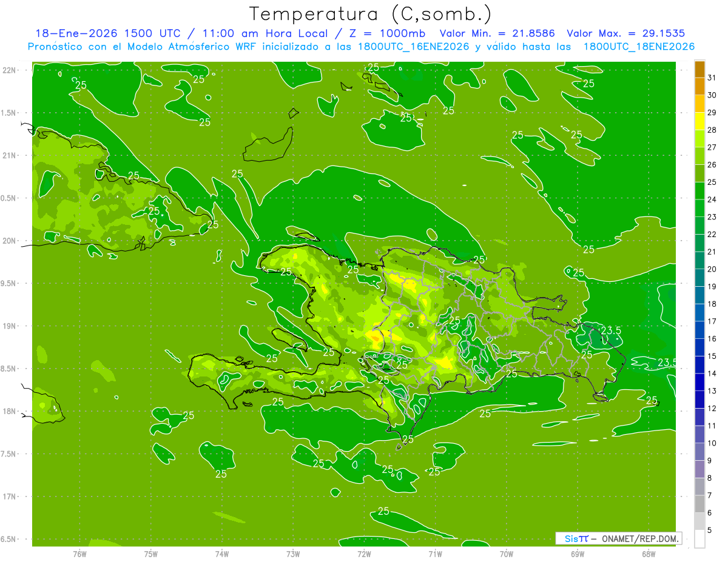Click the olive swatch between 25 and 26
This screenshot has height=562, width=728.
click(x=699, y=173)
